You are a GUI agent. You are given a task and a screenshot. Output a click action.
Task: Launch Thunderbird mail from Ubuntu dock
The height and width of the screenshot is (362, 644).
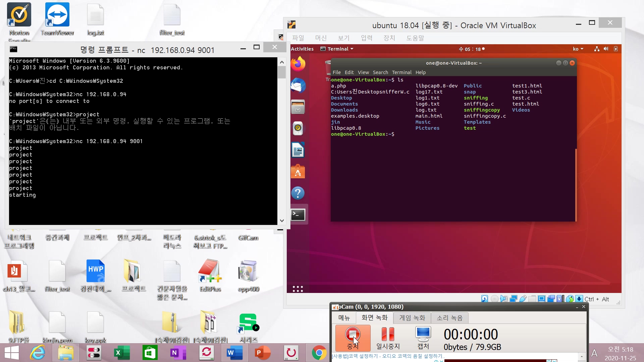tap(298, 85)
